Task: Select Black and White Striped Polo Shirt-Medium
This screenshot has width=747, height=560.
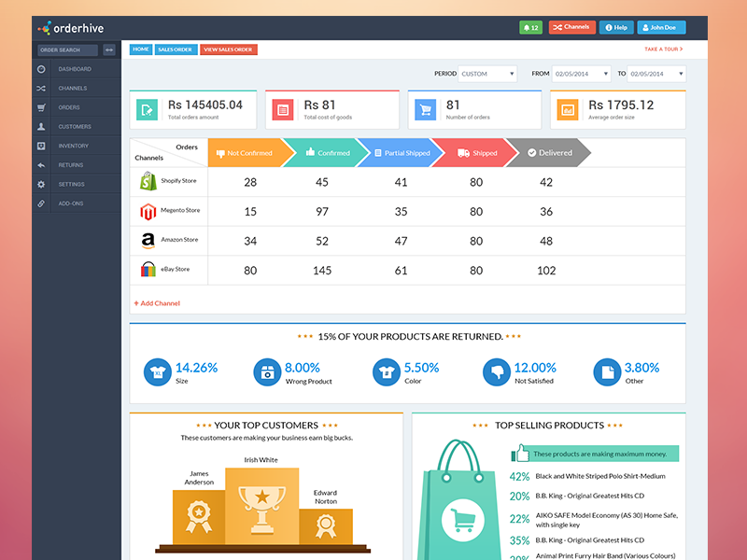Action: point(600,476)
